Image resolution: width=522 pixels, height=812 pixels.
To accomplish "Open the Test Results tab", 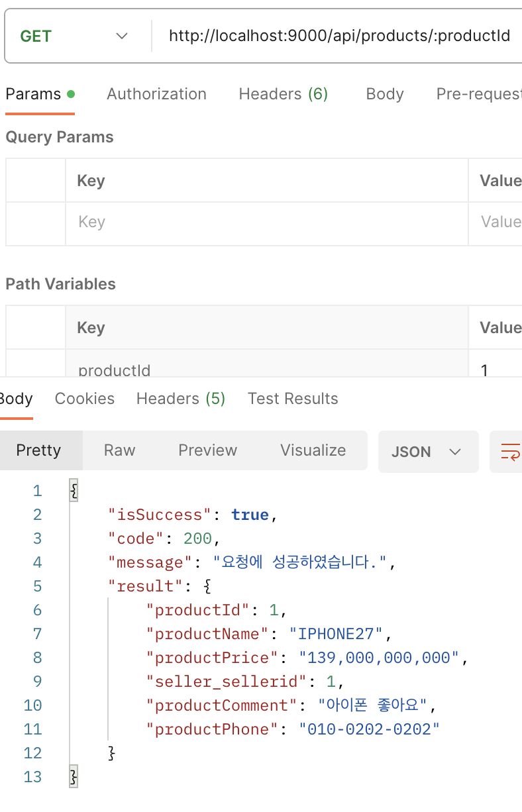I will 293,399.
